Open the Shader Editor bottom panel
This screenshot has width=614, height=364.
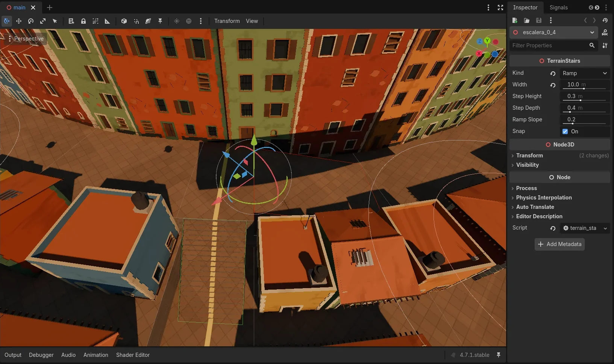pyautogui.click(x=133, y=355)
